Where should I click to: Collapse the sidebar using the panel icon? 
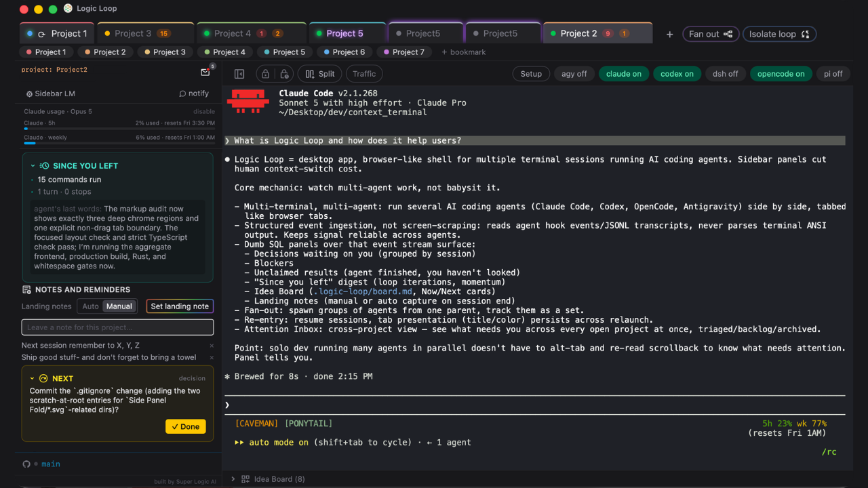239,74
